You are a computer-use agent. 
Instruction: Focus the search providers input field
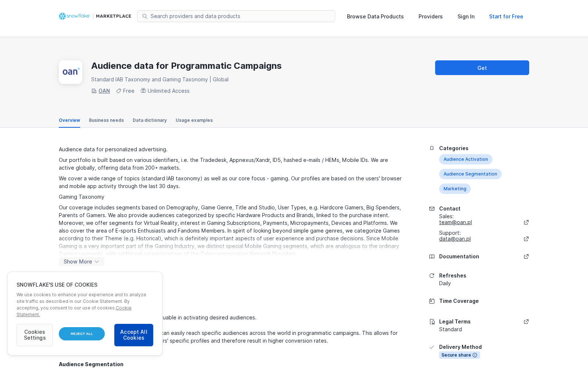pyautogui.click(x=236, y=16)
